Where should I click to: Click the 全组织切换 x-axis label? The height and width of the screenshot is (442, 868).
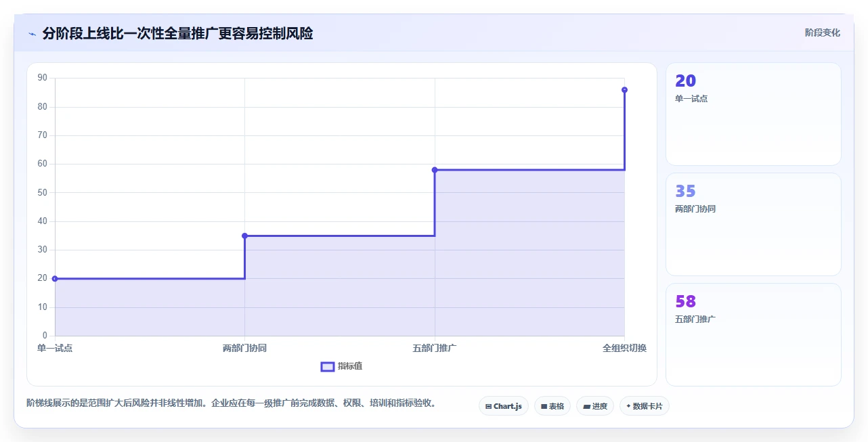click(x=624, y=348)
